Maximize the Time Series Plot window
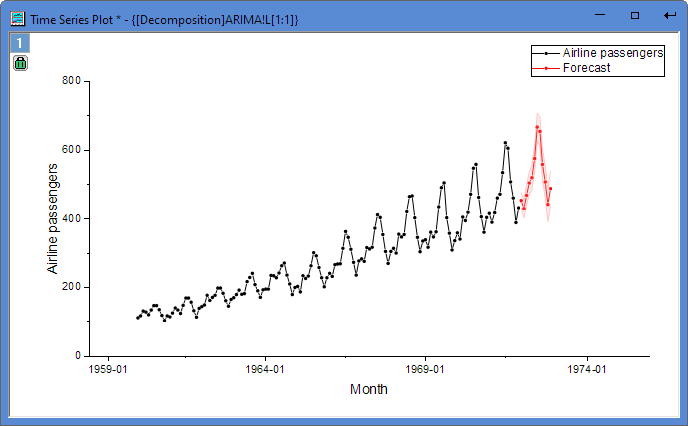This screenshot has width=688, height=426. (x=634, y=16)
